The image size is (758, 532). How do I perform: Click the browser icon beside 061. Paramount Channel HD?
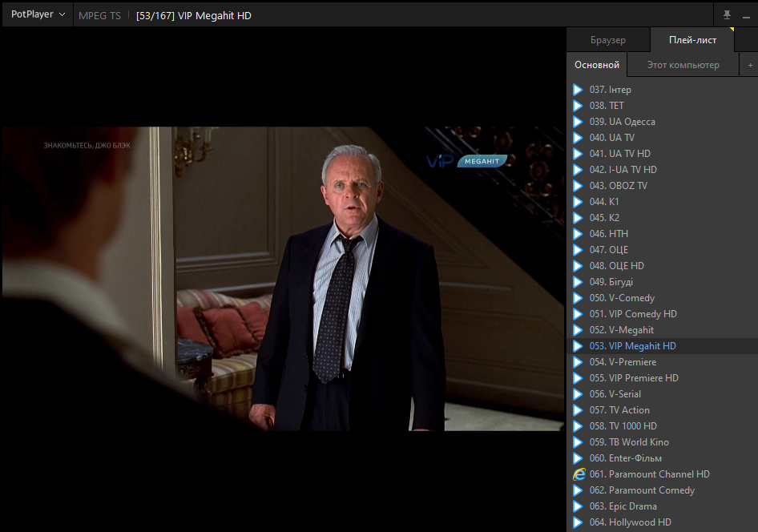point(579,474)
